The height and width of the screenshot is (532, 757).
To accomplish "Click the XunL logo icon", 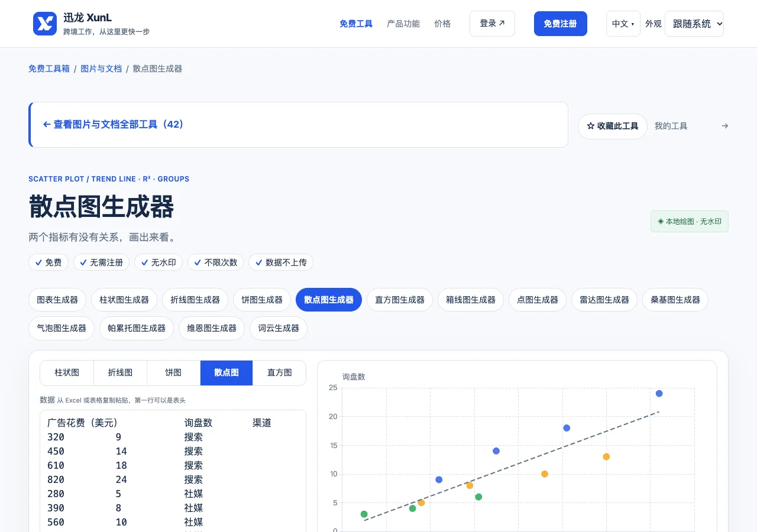I will [x=45, y=24].
